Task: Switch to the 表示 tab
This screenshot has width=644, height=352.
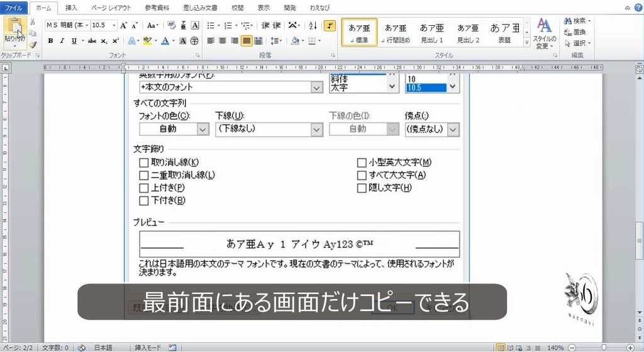Action: point(264,8)
